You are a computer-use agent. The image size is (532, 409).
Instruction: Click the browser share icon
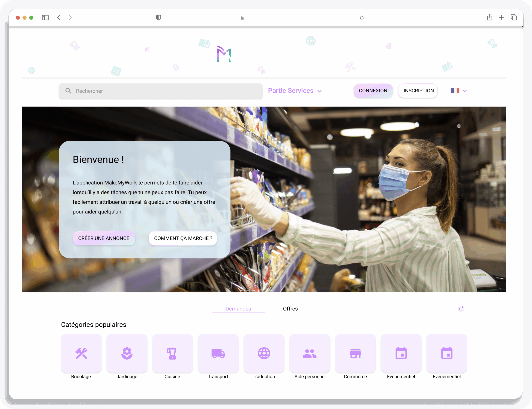pyautogui.click(x=490, y=17)
